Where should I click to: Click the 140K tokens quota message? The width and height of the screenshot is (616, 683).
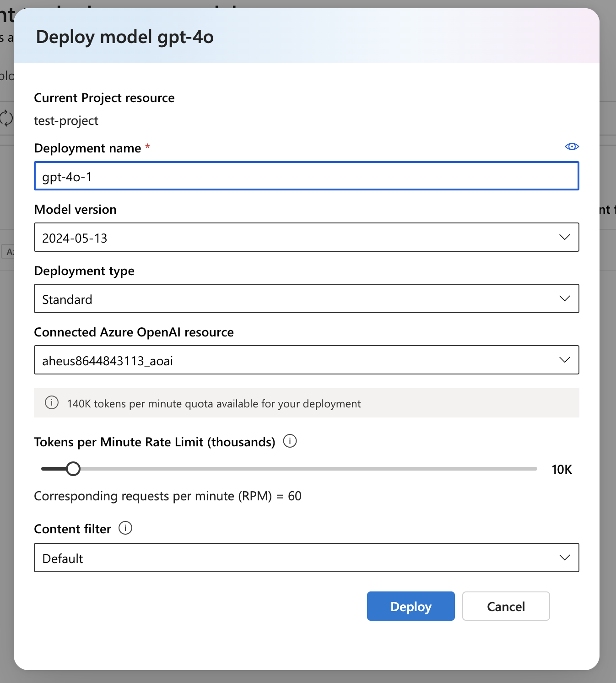coord(214,404)
